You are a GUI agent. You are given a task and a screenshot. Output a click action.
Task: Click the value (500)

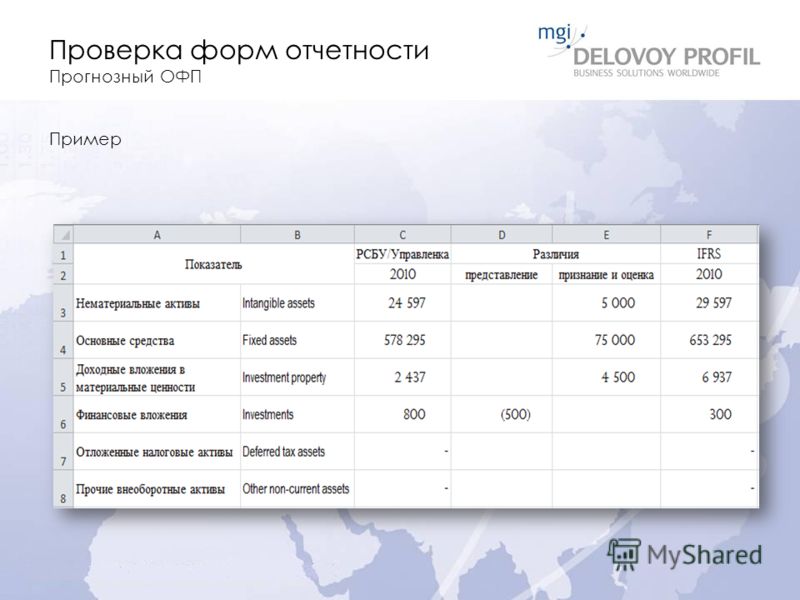[515, 414]
